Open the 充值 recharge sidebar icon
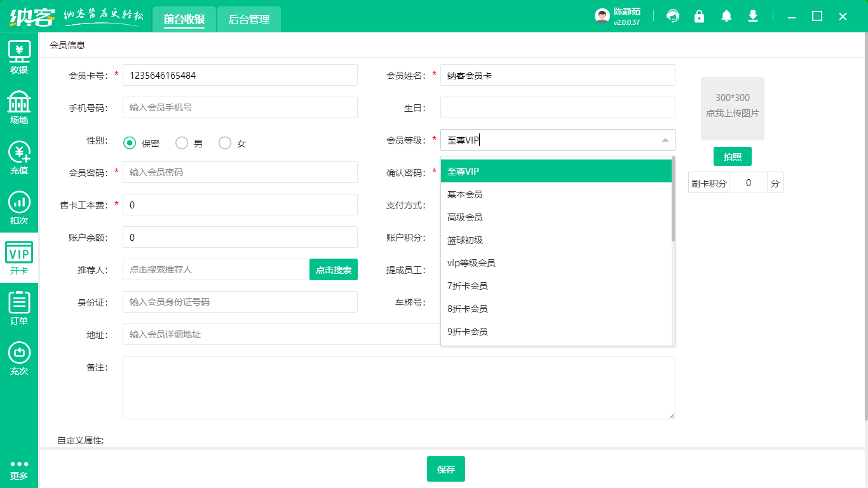 click(x=19, y=158)
